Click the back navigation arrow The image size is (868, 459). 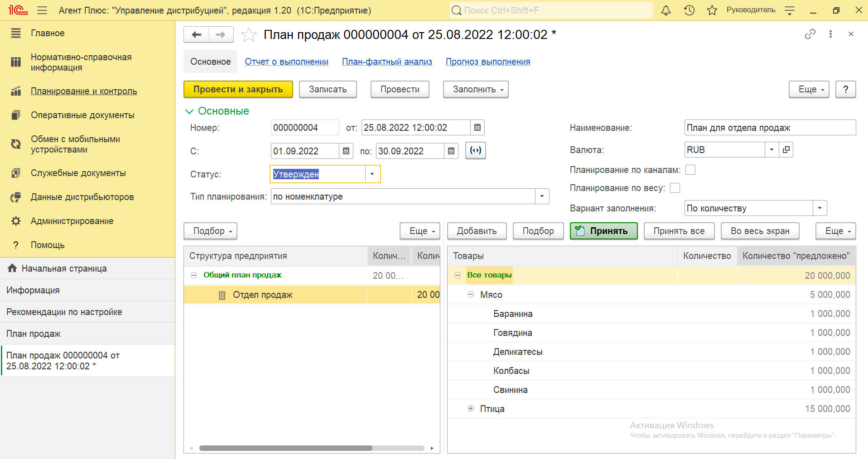[197, 35]
